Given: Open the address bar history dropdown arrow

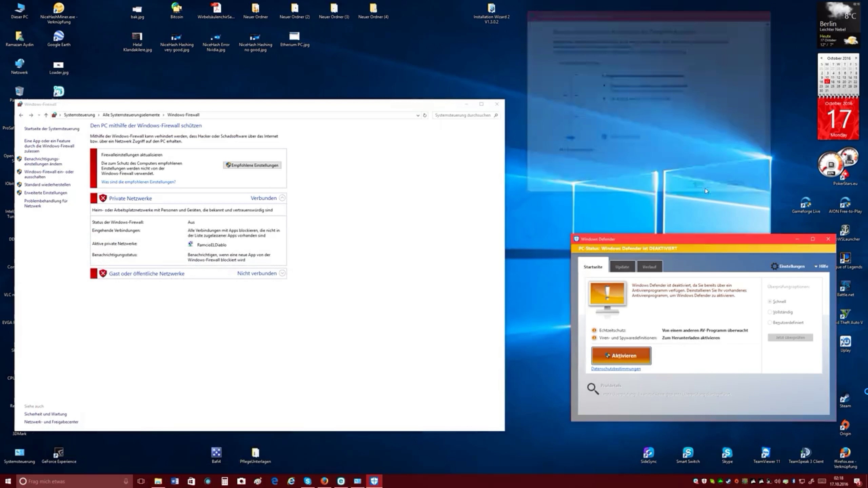Looking at the screenshot, I should (418, 115).
